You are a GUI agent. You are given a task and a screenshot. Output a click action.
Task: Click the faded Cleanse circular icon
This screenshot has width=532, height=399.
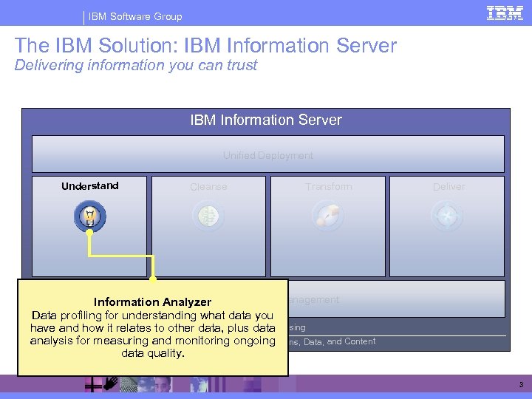[x=208, y=216]
